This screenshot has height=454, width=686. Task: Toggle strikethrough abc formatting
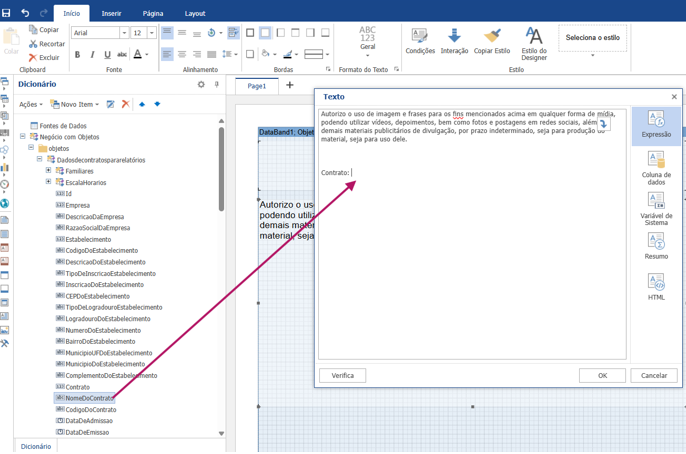coord(122,55)
